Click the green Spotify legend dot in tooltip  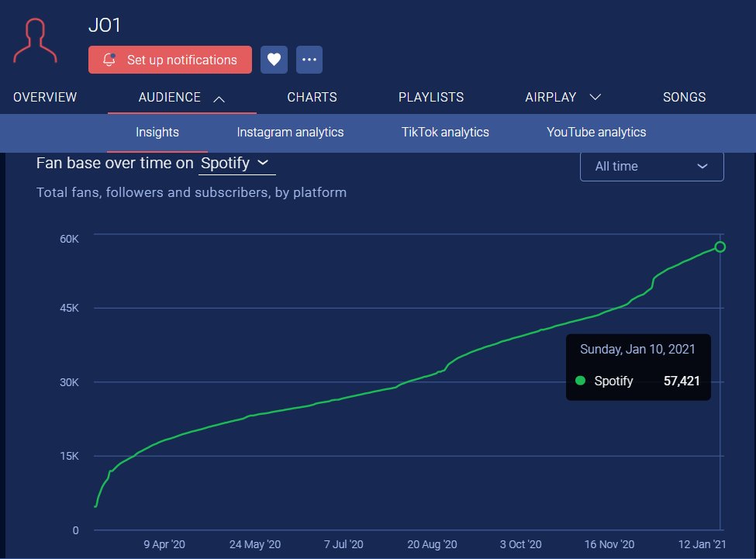point(581,381)
